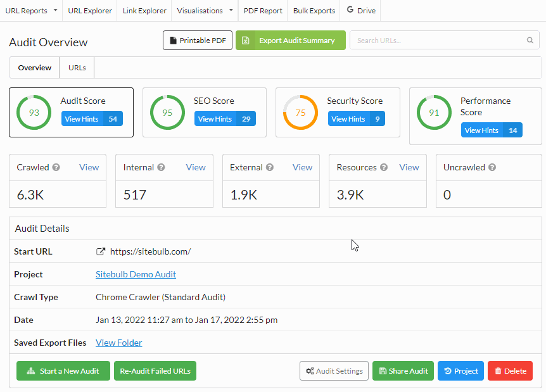Open the Sitebulb Demo Audit project link
The width and height of the screenshot is (546, 392).
[136, 274]
